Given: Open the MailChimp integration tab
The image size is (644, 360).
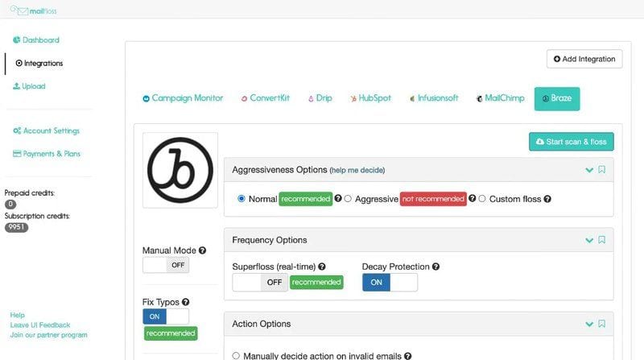Looking at the screenshot, I should coord(500,98).
